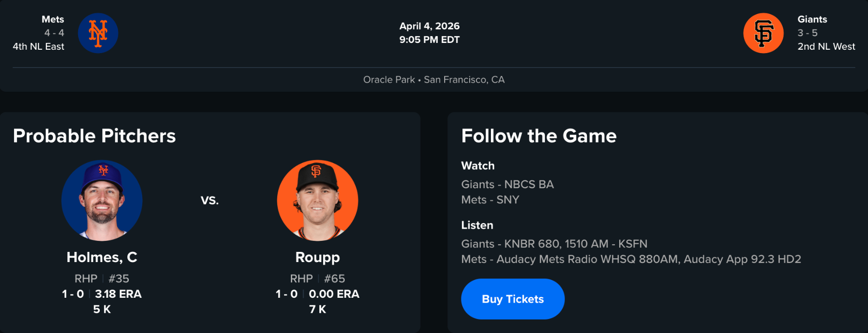Screen dimensions: 868x333
Task: Open Roupp's headshot photo
Action: point(317,200)
